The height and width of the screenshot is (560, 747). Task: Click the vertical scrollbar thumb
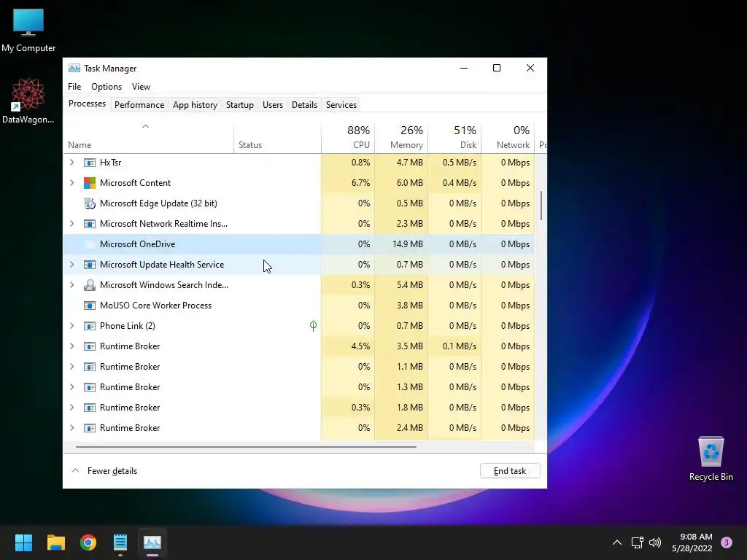click(x=541, y=205)
